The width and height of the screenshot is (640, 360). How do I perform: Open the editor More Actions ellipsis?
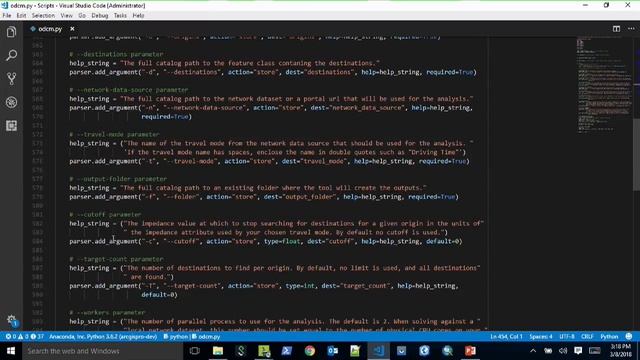(x=631, y=29)
